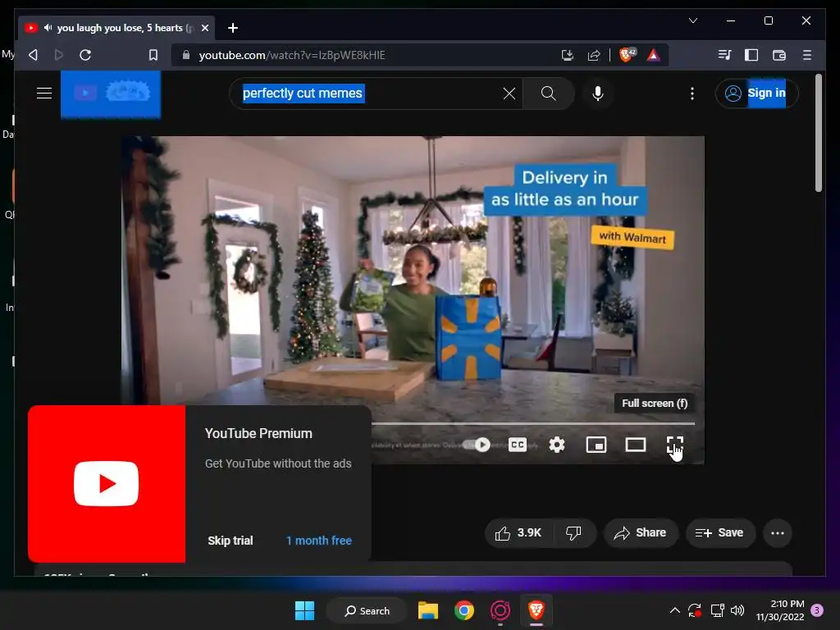Click the share icon in address bar

tap(594, 55)
